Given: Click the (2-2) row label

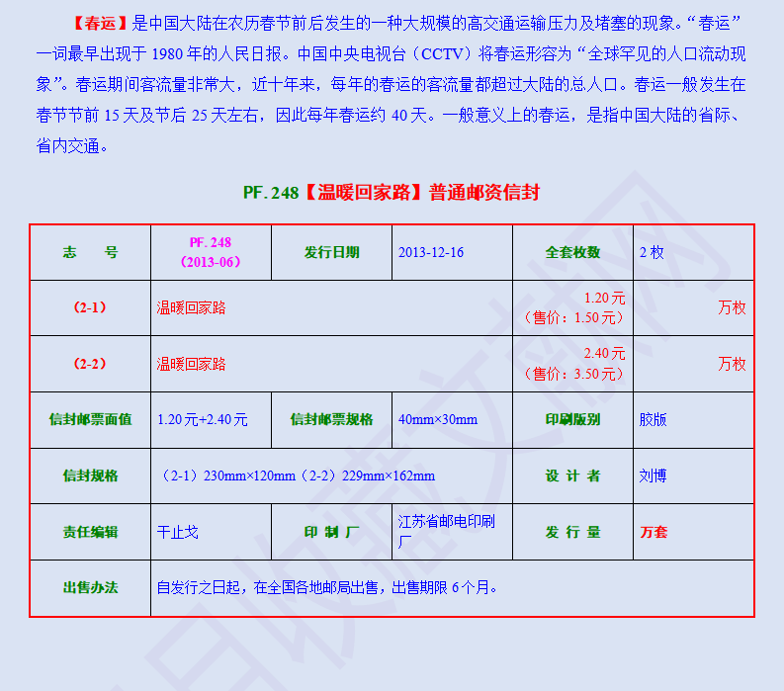Looking at the screenshot, I should [x=90, y=364].
